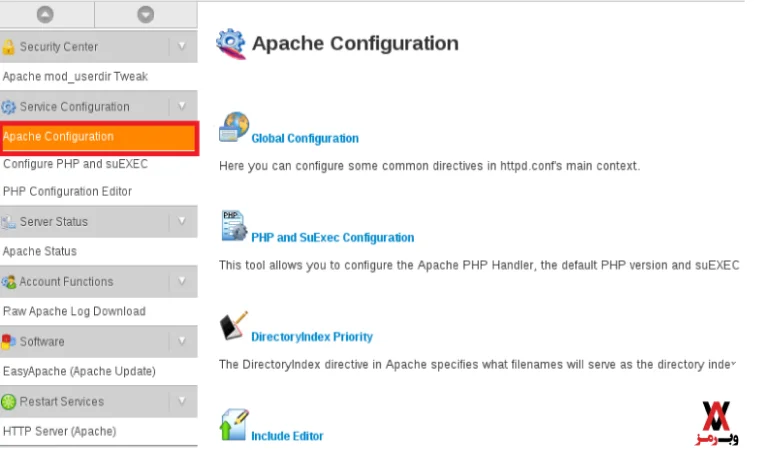Click the scroll-down arrow button in sidebar
Image resolution: width=768 pixels, height=450 pixels.
[x=145, y=14]
